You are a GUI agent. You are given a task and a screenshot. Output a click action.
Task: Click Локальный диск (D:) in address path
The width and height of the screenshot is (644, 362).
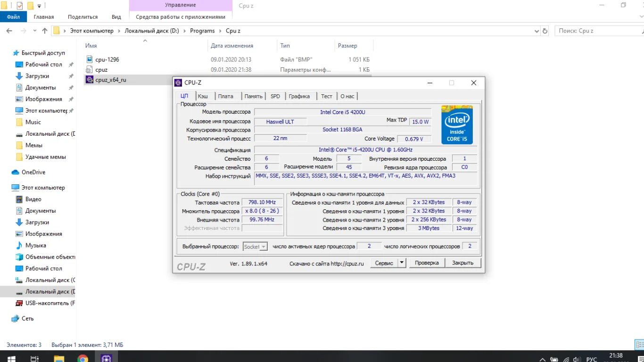point(152,31)
